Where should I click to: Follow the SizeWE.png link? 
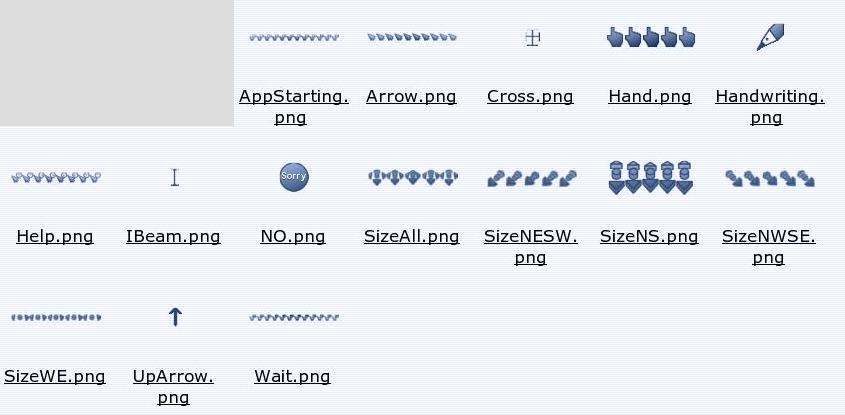click(55, 376)
